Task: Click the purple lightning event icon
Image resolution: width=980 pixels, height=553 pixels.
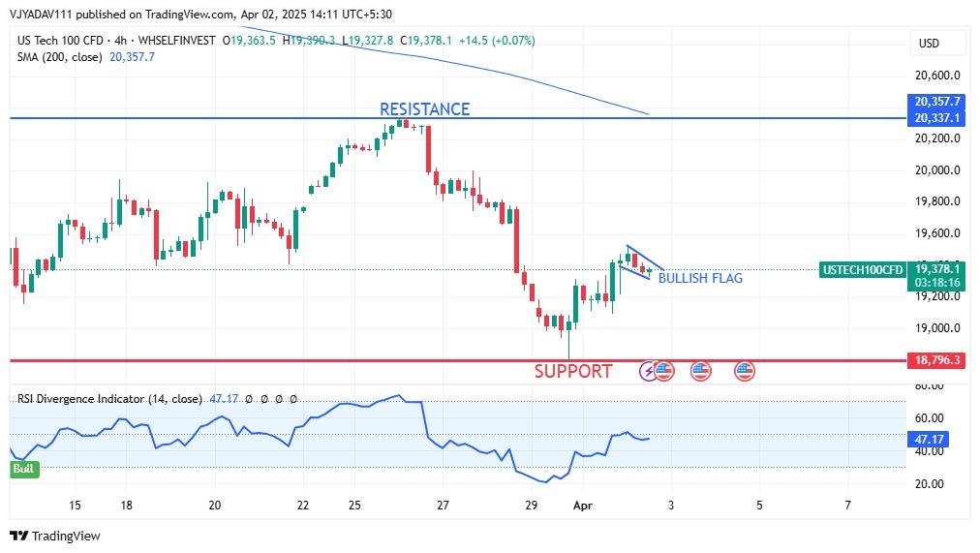Action: coord(649,370)
